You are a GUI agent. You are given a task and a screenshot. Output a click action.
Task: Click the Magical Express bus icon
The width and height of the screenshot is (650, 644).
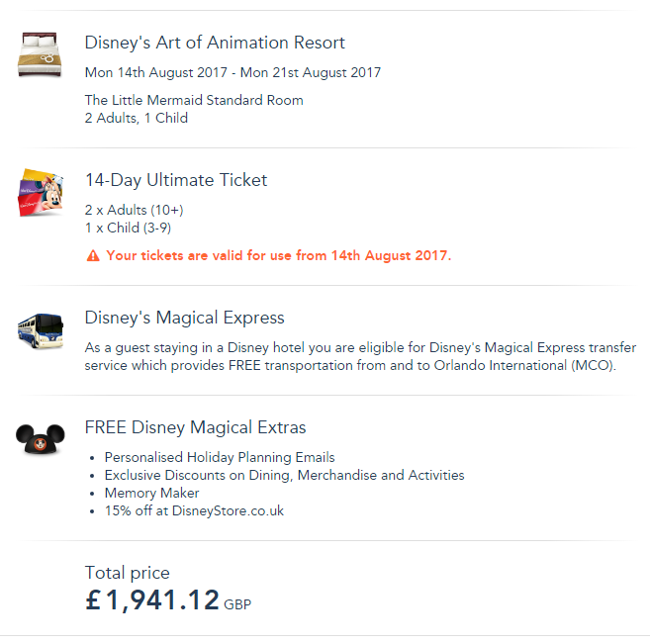pyautogui.click(x=40, y=329)
